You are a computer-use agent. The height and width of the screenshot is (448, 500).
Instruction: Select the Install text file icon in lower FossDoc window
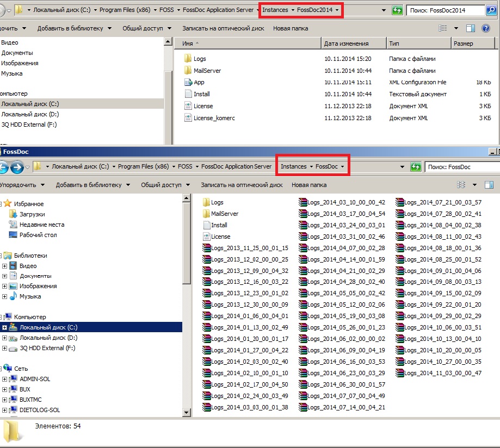(x=207, y=225)
